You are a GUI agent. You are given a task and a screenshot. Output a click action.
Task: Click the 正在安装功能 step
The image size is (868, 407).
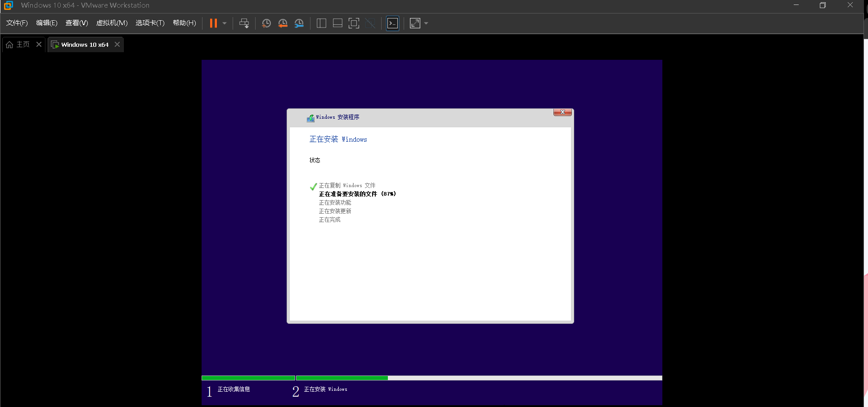[335, 202]
